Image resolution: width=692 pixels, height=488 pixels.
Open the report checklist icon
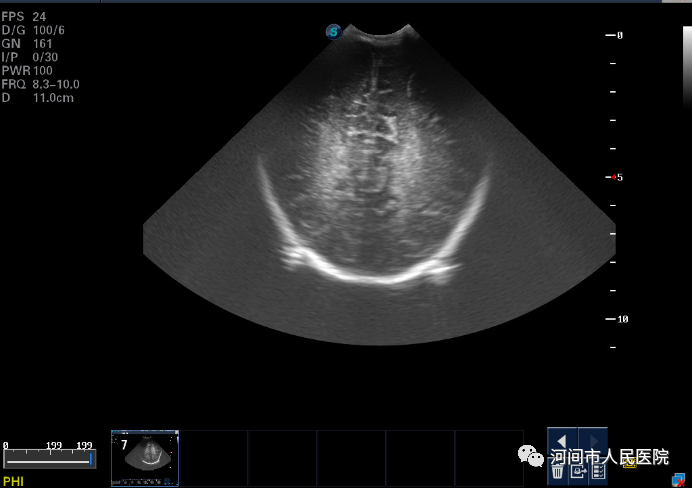click(x=598, y=472)
